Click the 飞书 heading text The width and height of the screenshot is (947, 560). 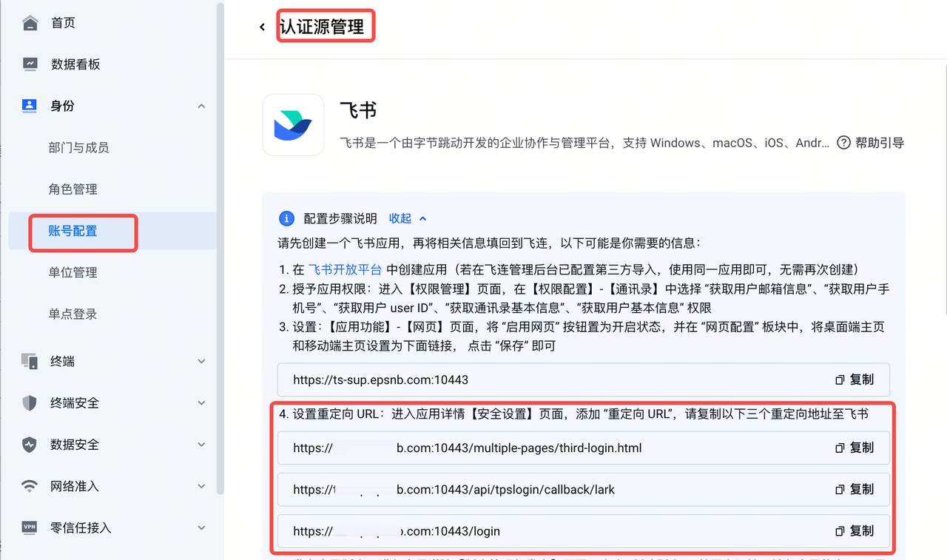358,111
